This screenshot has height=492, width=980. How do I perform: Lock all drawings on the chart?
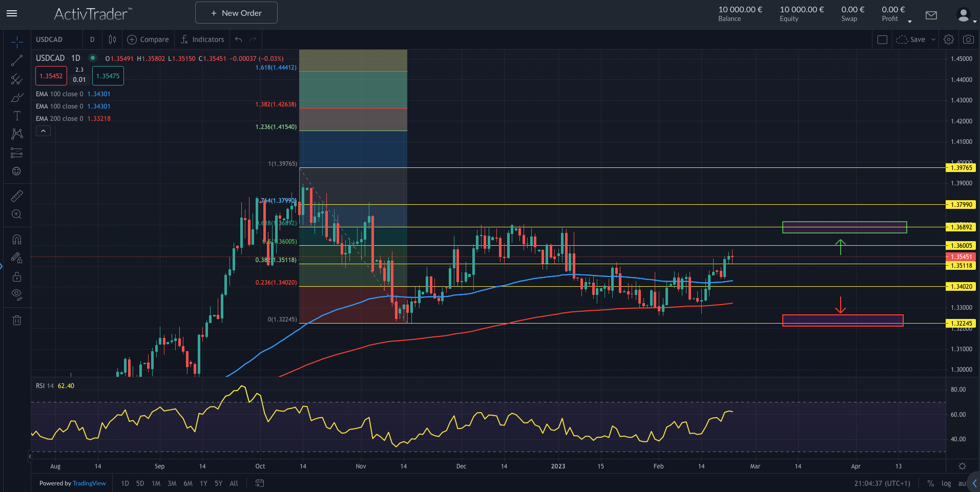17,276
